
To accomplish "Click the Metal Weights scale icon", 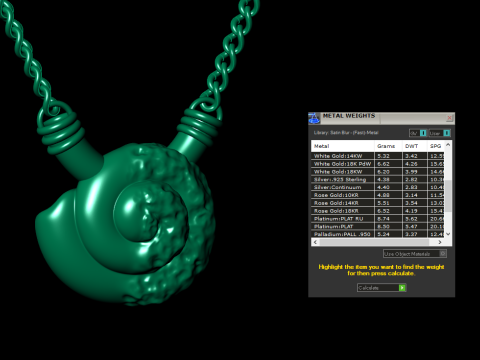I will [x=314, y=118].
